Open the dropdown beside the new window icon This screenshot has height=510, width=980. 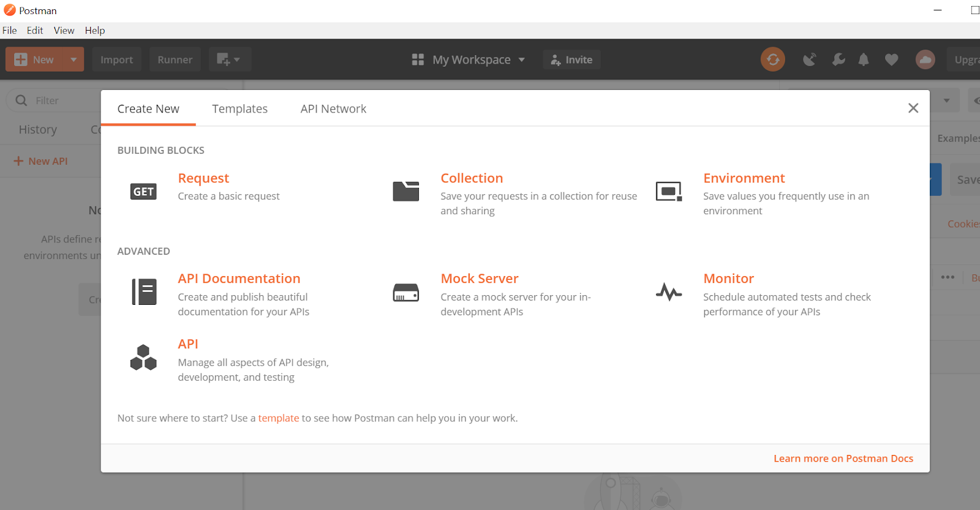tap(237, 59)
